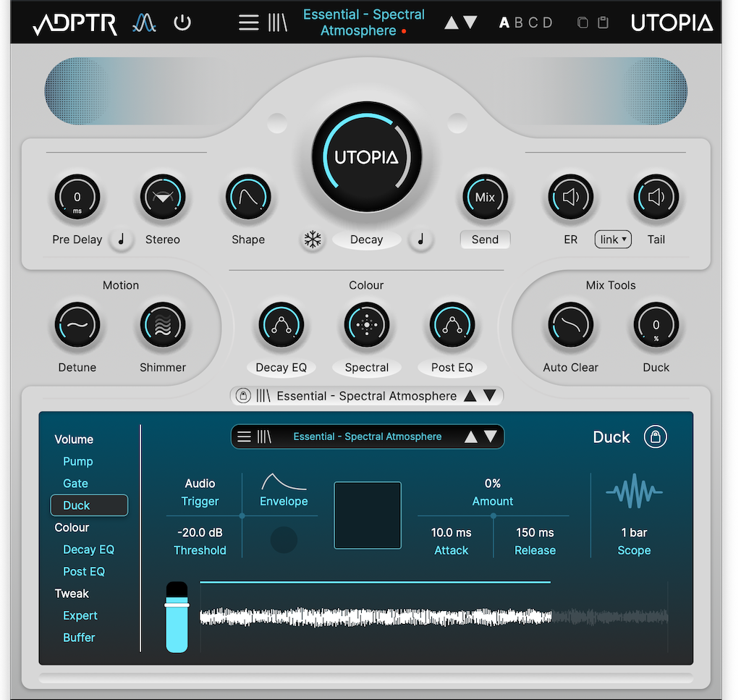Image resolution: width=741 pixels, height=700 pixels.
Task: Click the blue waveform brand icon
Action: click(144, 22)
